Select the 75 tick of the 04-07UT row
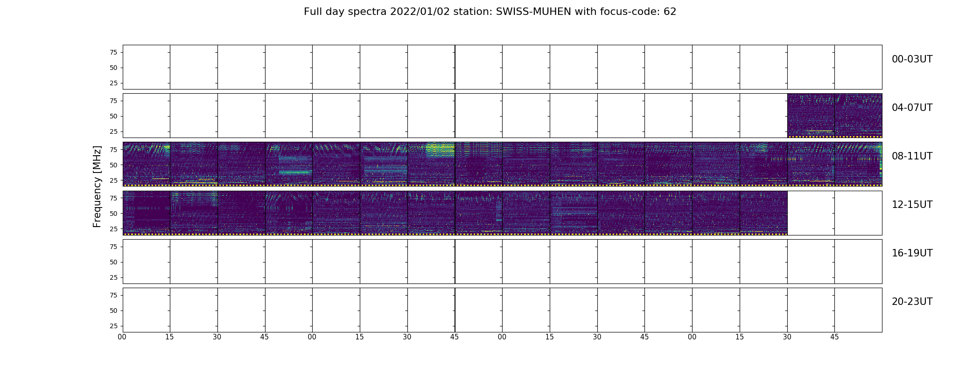The image size is (980, 373). pyautogui.click(x=113, y=101)
